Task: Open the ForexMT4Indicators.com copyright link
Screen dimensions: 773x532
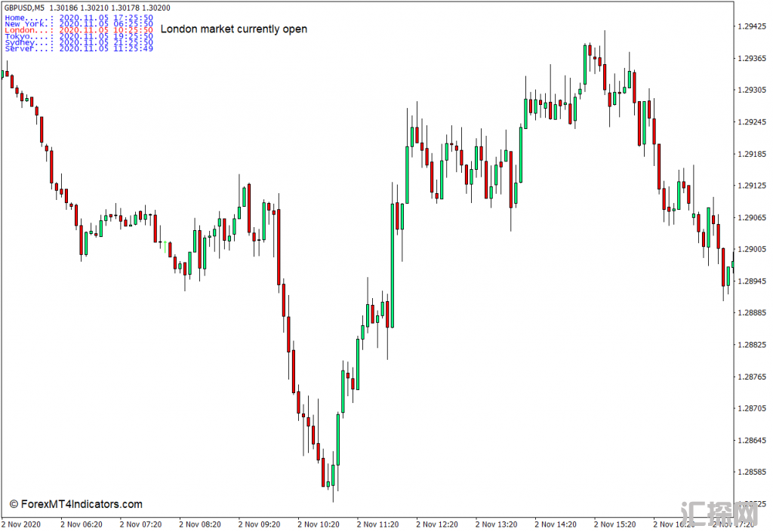Action: coord(75,504)
